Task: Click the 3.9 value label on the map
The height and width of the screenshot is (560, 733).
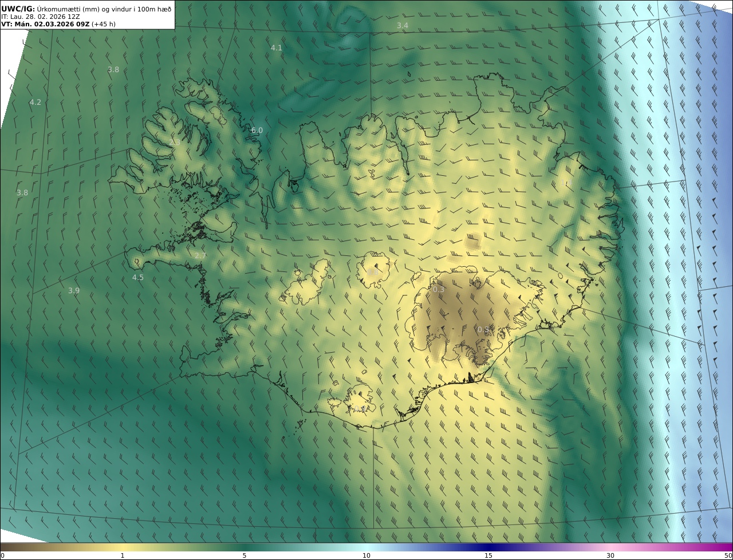Action: tap(74, 290)
